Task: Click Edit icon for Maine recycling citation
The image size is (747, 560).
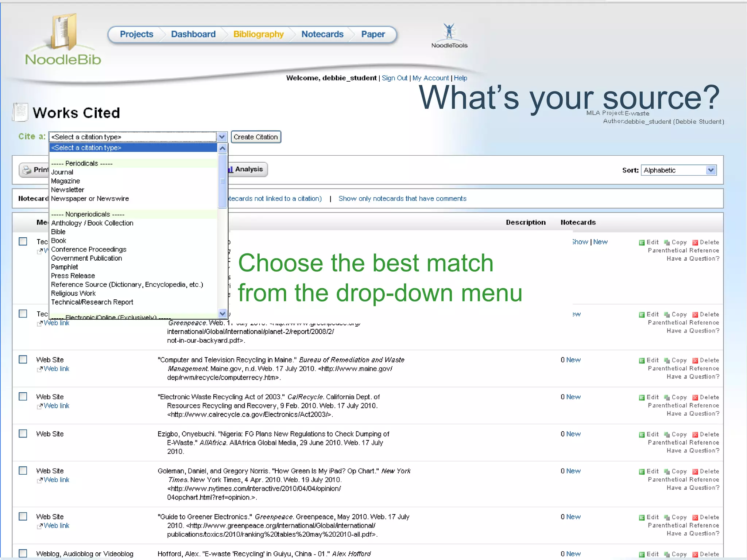Action: coord(642,361)
